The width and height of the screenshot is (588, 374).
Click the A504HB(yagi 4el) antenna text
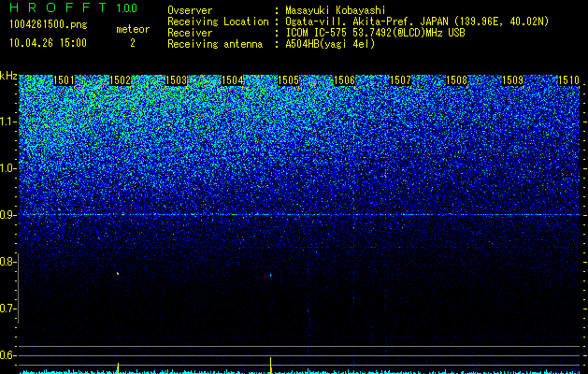330,44
